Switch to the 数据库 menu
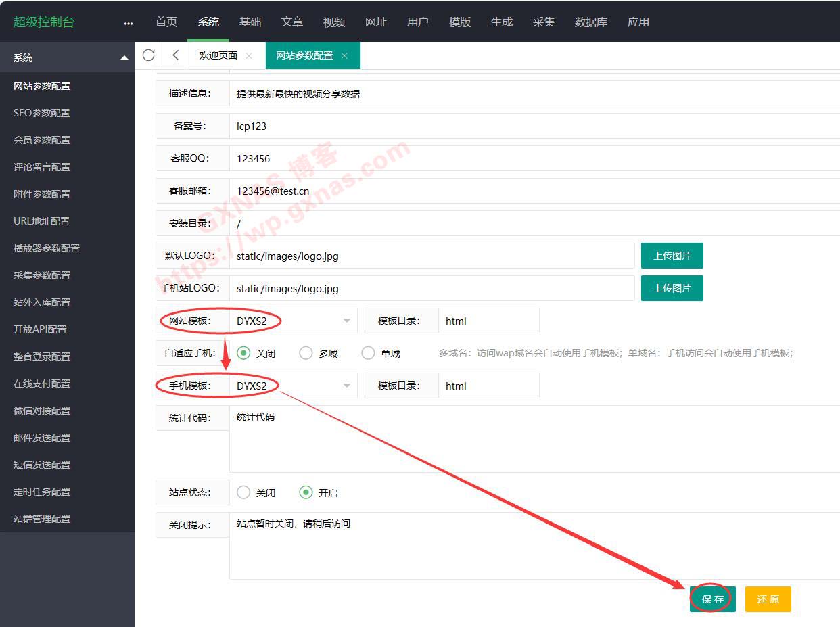 [x=590, y=22]
